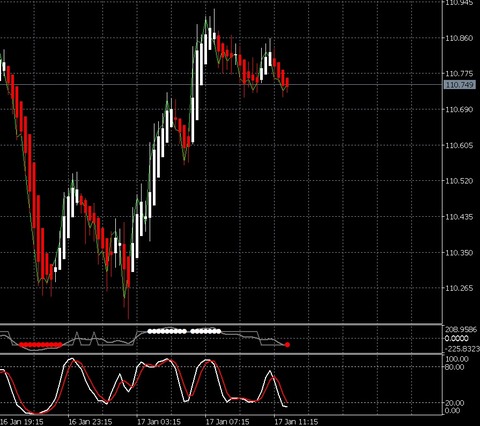The image size is (480, 426).
Task: Click the 80.00 stochastic scale label
Action: [x=455, y=367]
